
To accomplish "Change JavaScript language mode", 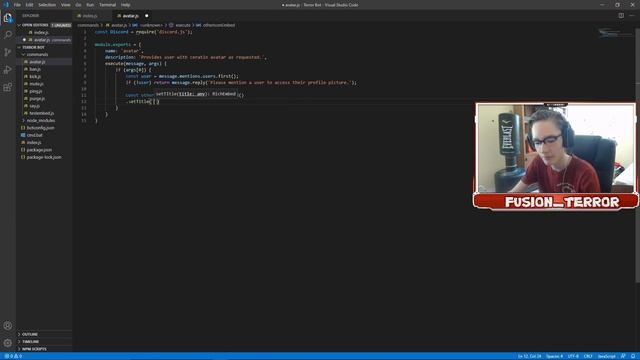I will coord(606,356).
